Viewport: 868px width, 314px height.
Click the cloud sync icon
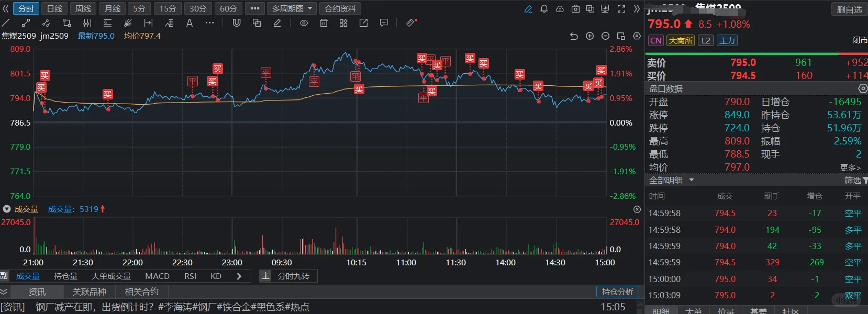tap(560, 9)
